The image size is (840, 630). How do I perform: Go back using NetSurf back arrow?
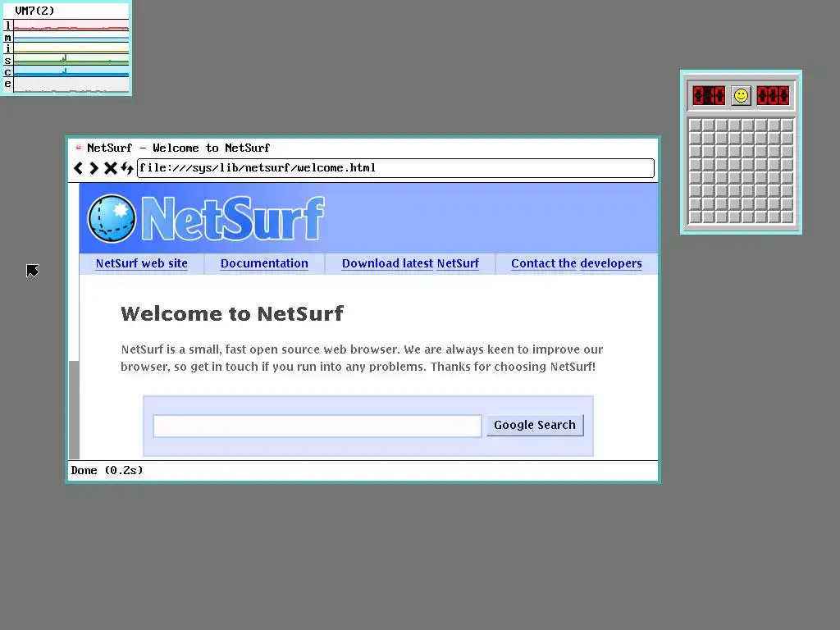pos(78,168)
